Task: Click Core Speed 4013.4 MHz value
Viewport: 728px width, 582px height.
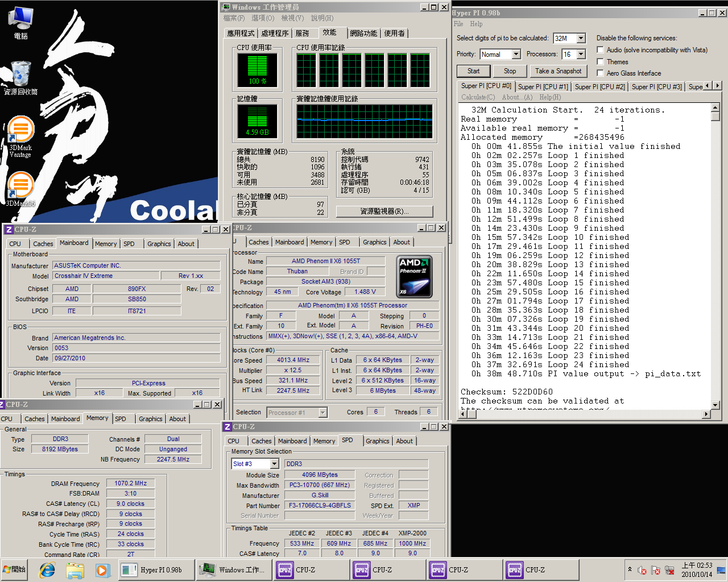Action: 293,360
